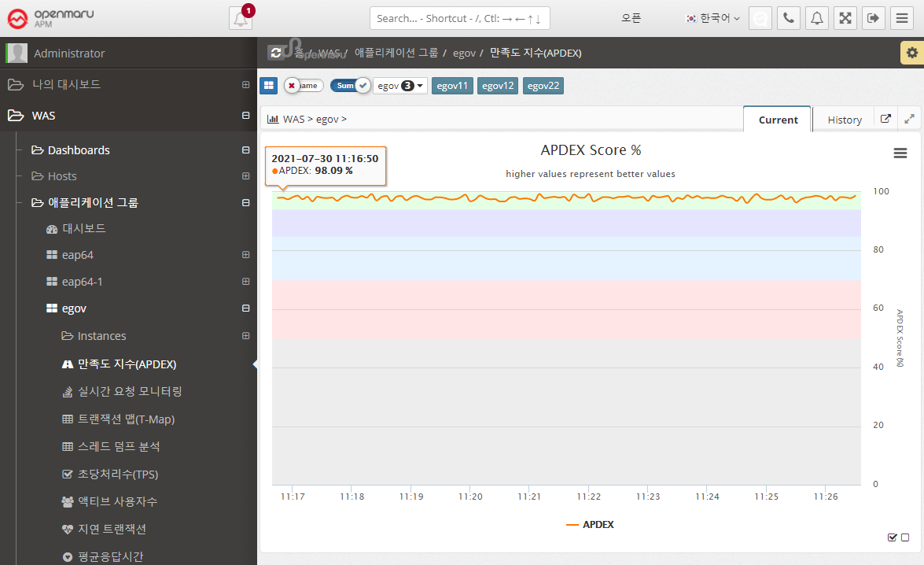Select the egov11 instance button
Viewport: 924px width, 565px height.
[x=452, y=85]
